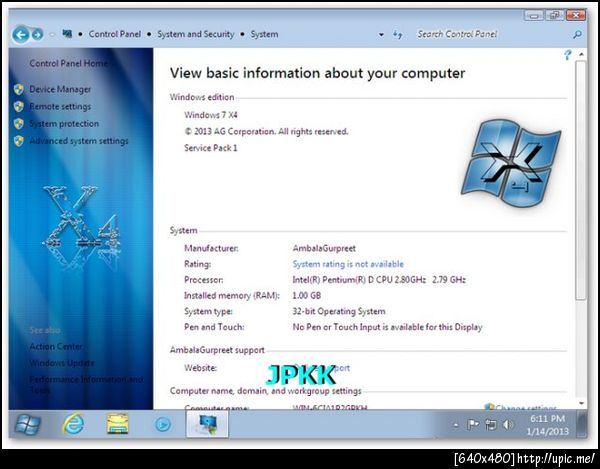Click shield icon beside Advanced system settings
This screenshot has height=469, width=600.
pos(19,141)
